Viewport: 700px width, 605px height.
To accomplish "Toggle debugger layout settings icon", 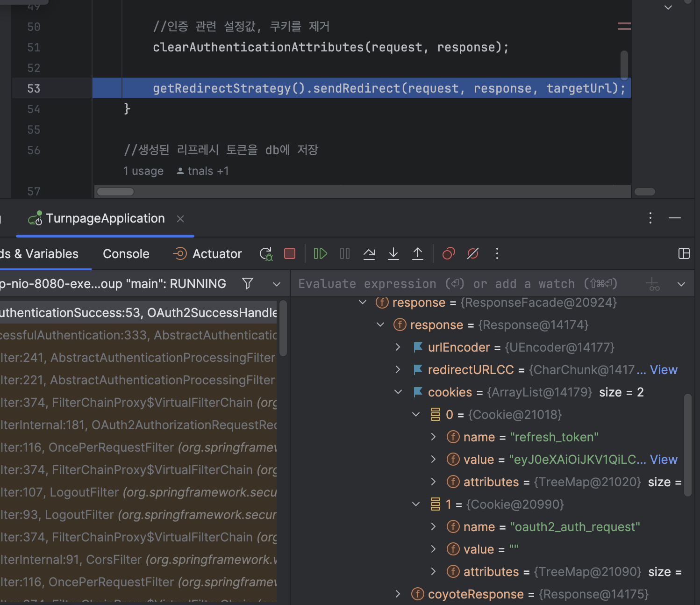I will point(684,254).
